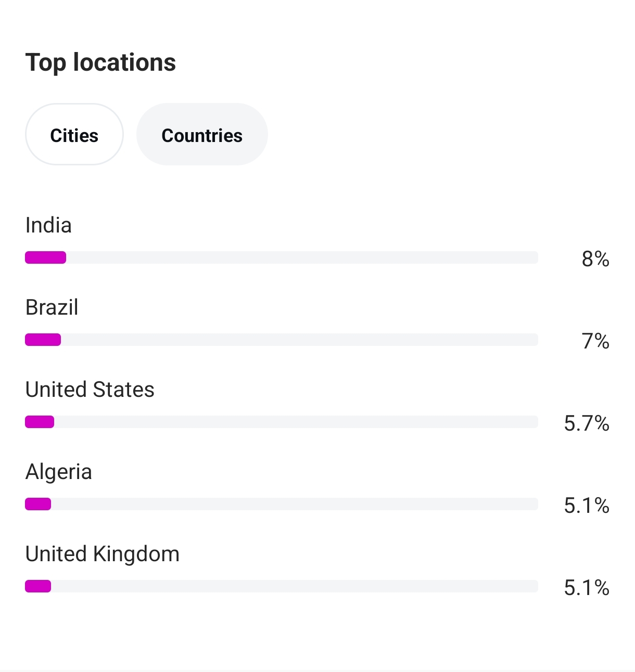Screen dimensions: 635x672
Task: Select the Countries tab
Action: 202,135
